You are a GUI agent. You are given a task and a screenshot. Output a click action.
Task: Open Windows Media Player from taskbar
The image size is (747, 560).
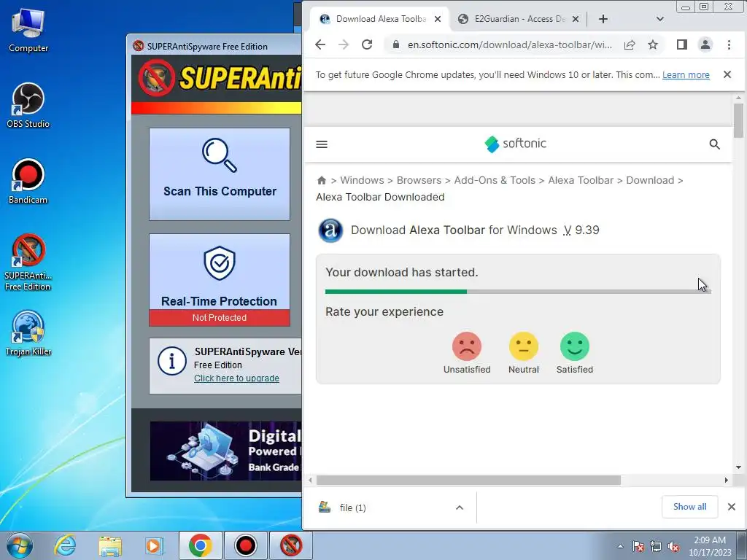click(x=155, y=545)
